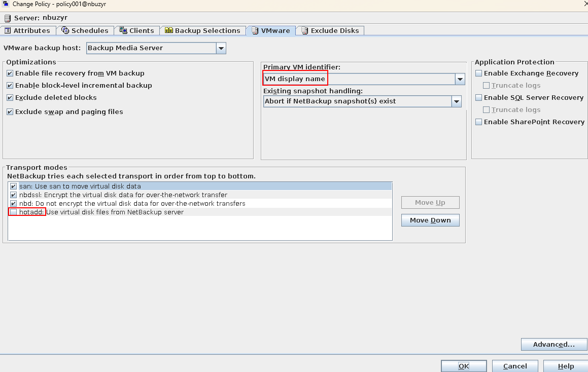Click the server icon beside nbuzyr
Viewport: 588px width, 372px height.
[x=8, y=18]
